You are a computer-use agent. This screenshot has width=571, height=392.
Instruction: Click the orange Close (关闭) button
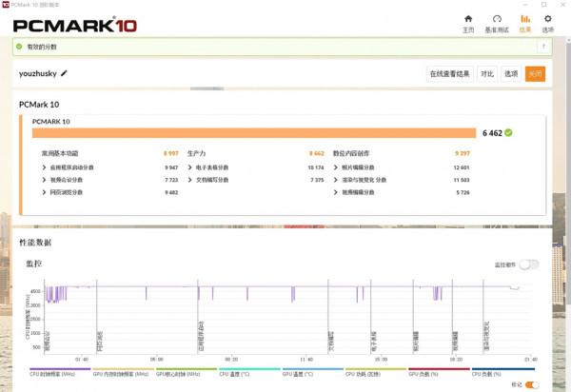tap(535, 74)
